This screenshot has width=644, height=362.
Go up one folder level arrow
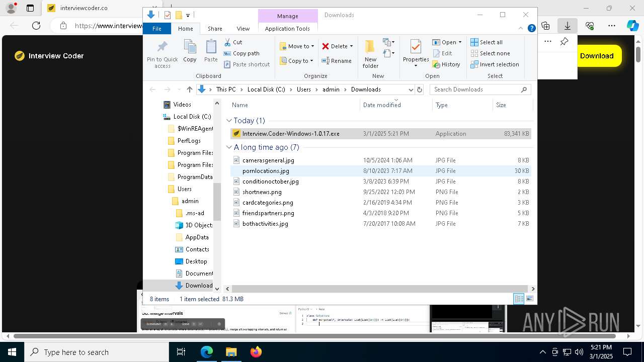click(x=189, y=89)
